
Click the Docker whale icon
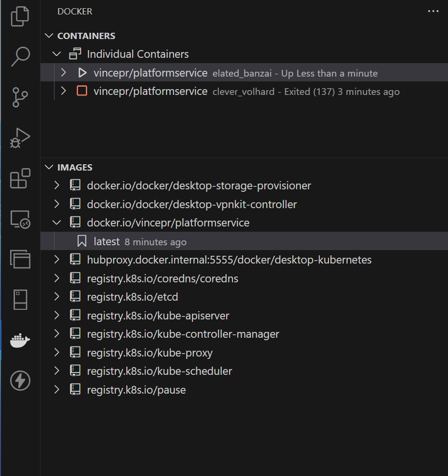pos(20,341)
